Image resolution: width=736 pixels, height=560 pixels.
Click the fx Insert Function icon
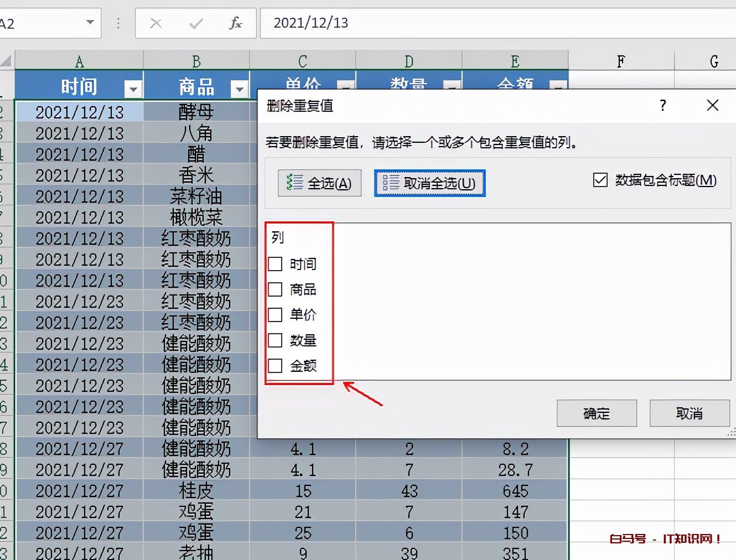tap(237, 23)
